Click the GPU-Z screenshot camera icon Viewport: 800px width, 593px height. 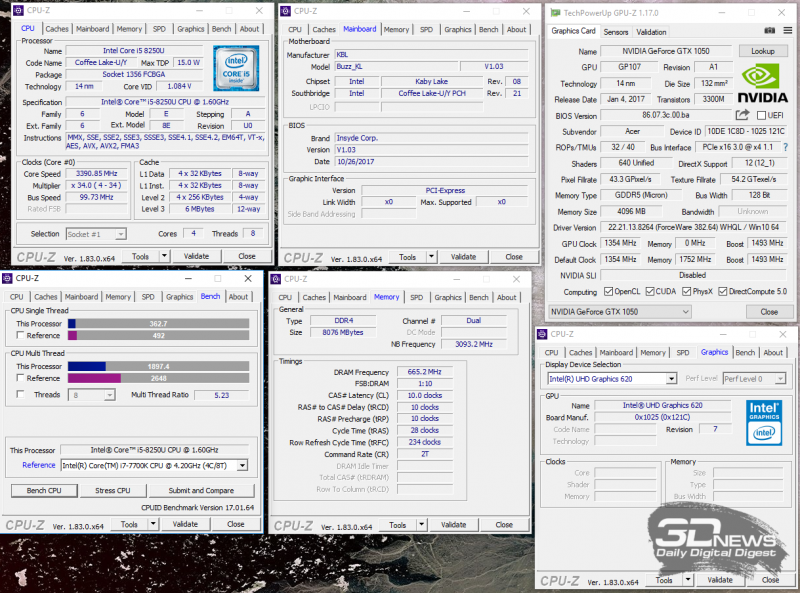(x=769, y=31)
